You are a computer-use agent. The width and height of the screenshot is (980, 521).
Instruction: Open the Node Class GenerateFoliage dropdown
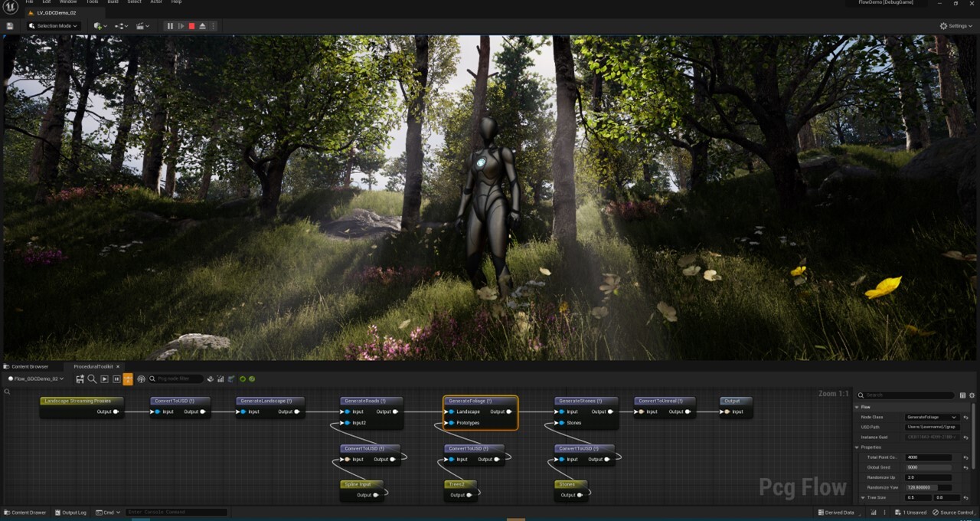click(x=932, y=417)
